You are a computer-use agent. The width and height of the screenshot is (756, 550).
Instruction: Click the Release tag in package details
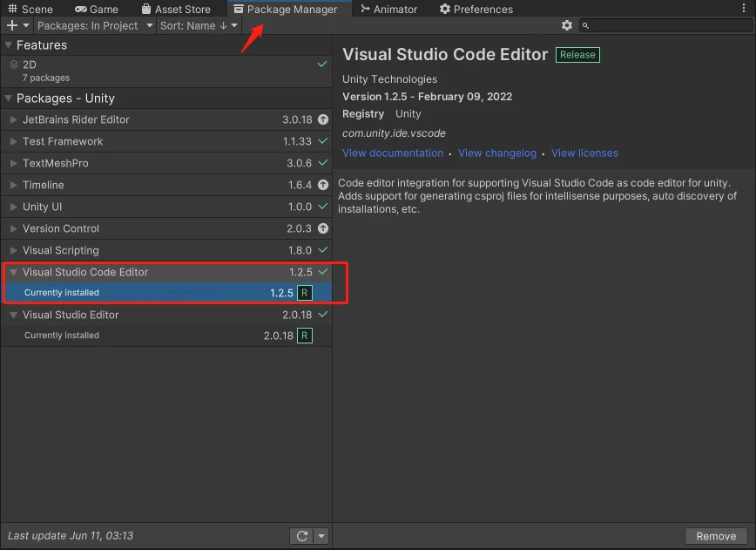tap(577, 55)
